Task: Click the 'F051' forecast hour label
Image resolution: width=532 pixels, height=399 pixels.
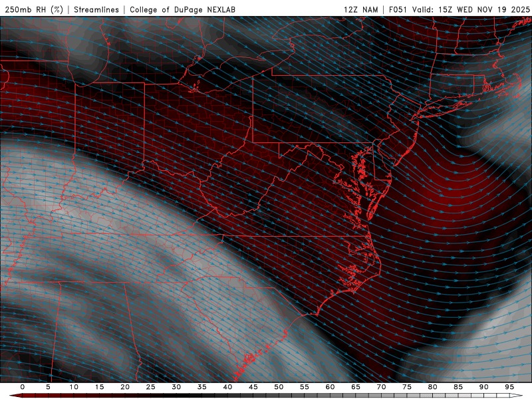Action: (398, 9)
